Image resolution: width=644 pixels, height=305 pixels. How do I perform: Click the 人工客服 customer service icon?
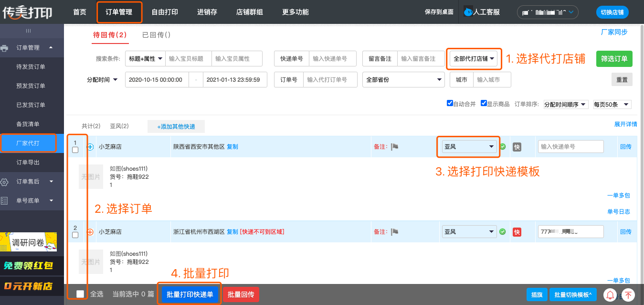point(468,12)
